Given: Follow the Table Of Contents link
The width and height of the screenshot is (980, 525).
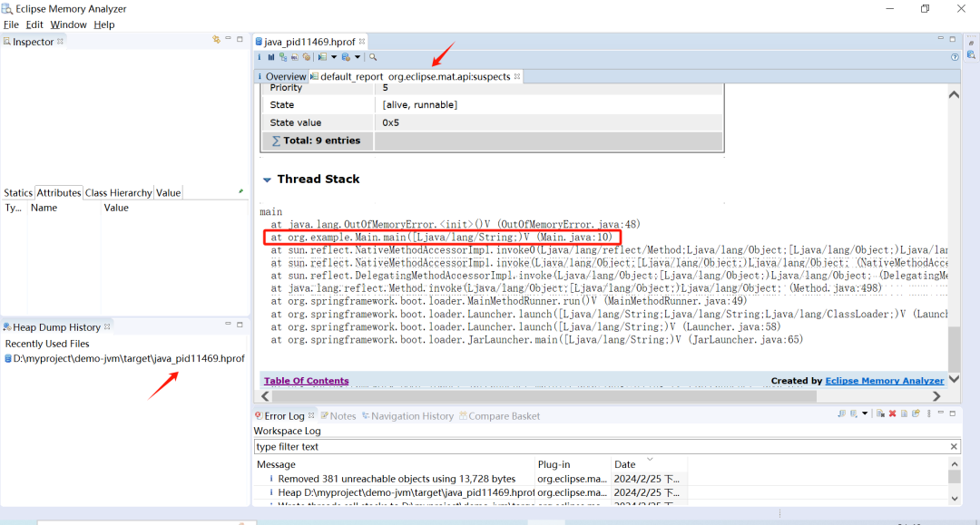Looking at the screenshot, I should click(x=307, y=380).
